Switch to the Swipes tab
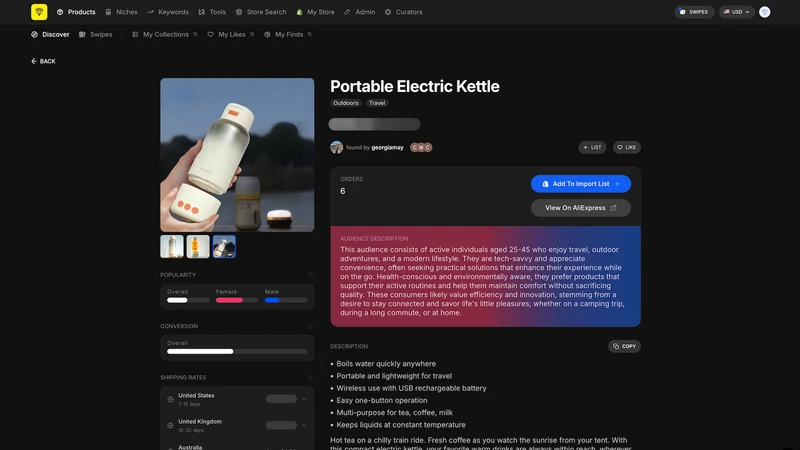This screenshot has width=800, height=450. 95,34
